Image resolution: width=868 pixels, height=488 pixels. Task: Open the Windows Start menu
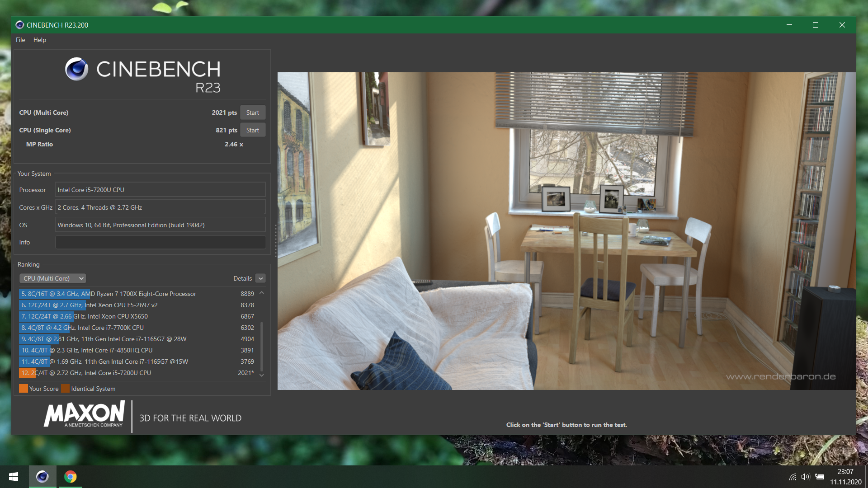[x=14, y=477]
